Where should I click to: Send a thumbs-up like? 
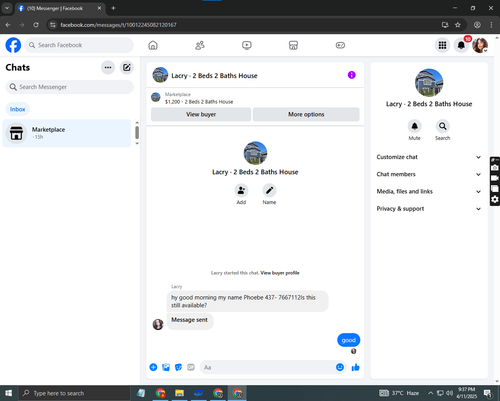pyautogui.click(x=355, y=367)
